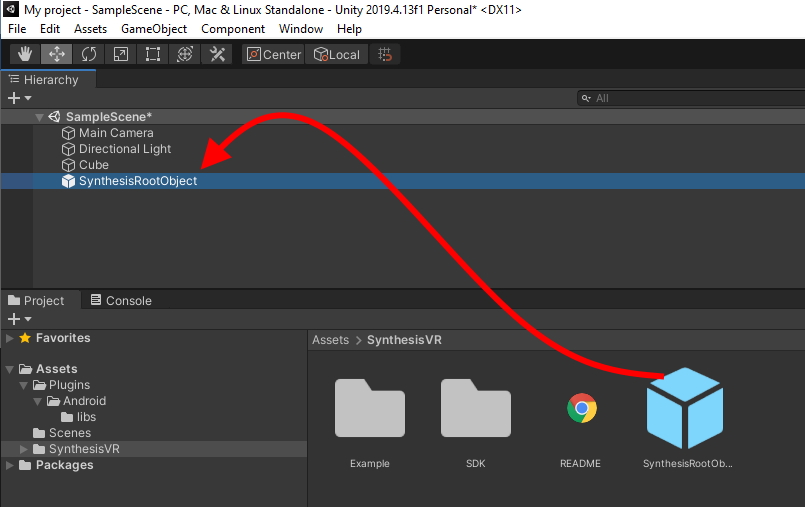Screen dimensions: 805x507
Task: Select Main Camera object
Action: pyautogui.click(x=116, y=133)
